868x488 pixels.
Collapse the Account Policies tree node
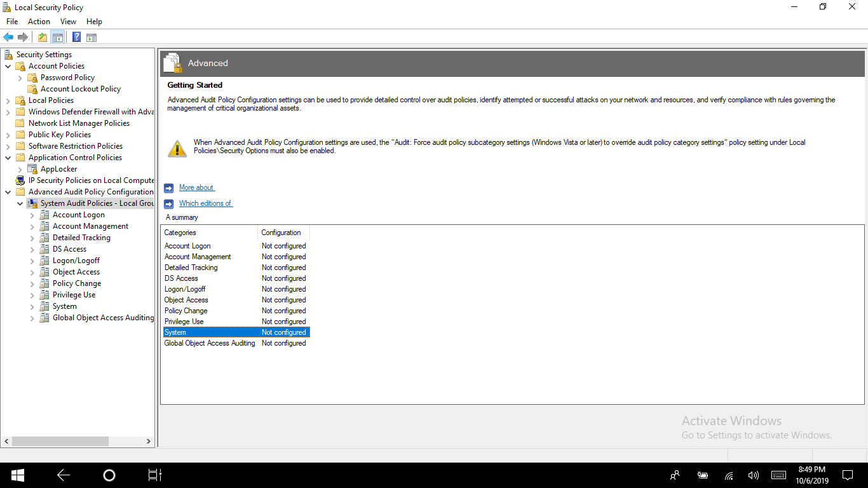8,66
